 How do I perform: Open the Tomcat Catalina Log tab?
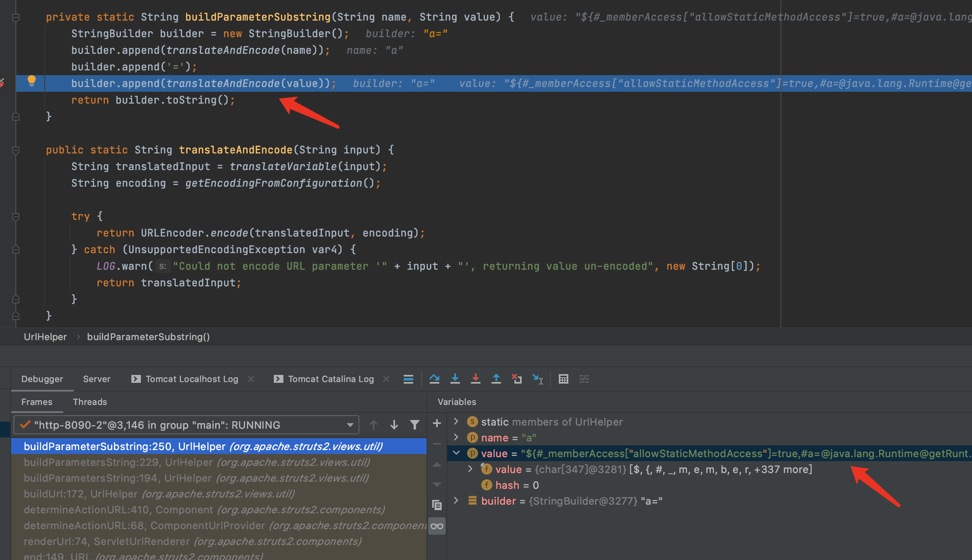coord(324,379)
